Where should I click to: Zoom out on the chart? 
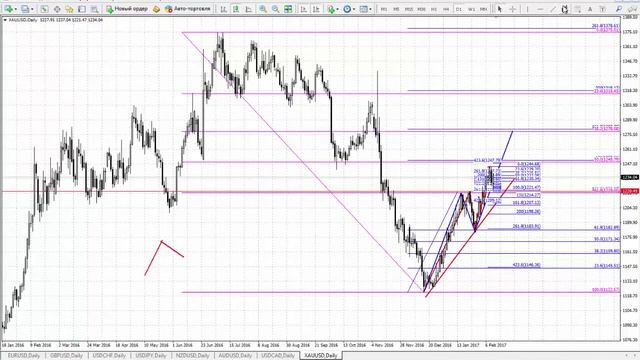(276, 9)
